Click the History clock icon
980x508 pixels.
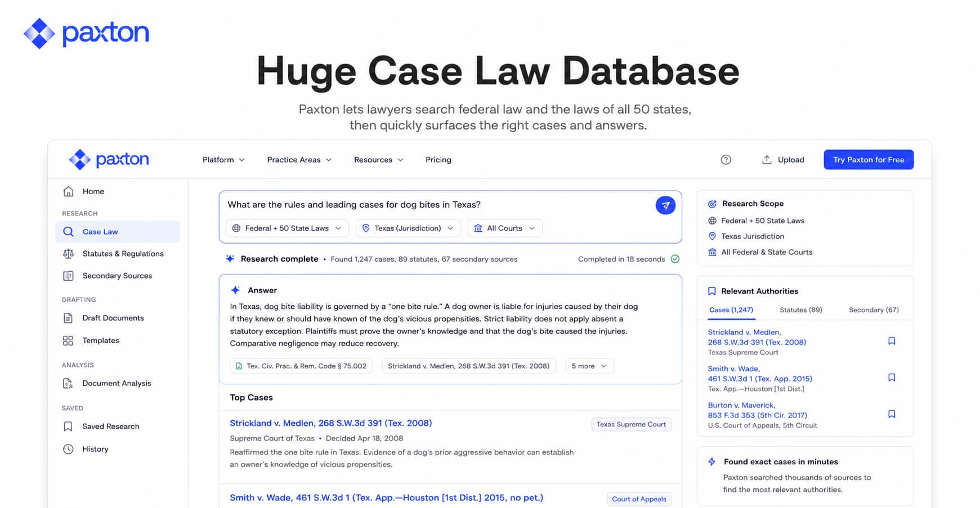click(68, 449)
